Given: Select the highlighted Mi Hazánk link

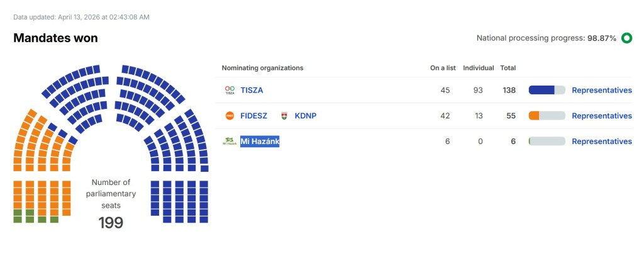Looking at the screenshot, I should (260, 142).
